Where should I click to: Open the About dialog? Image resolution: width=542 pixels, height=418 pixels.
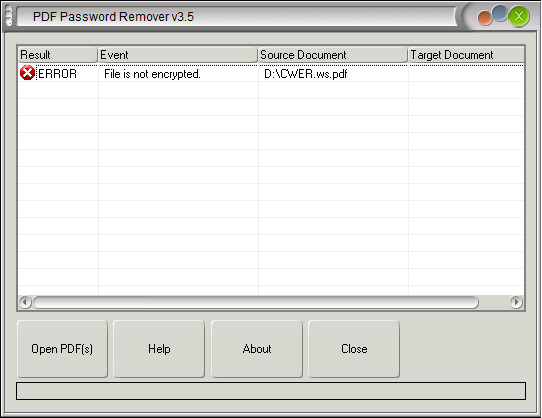(x=257, y=349)
